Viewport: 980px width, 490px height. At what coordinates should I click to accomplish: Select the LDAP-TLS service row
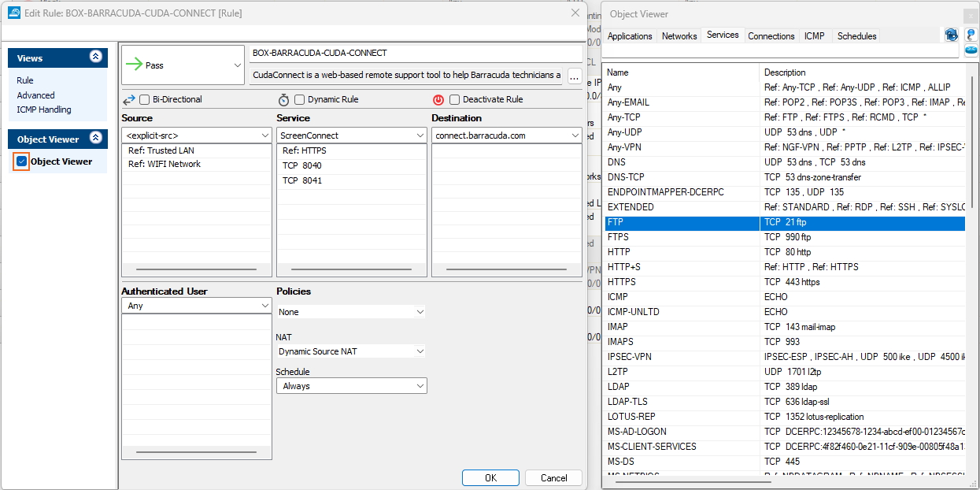click(785, 402)
